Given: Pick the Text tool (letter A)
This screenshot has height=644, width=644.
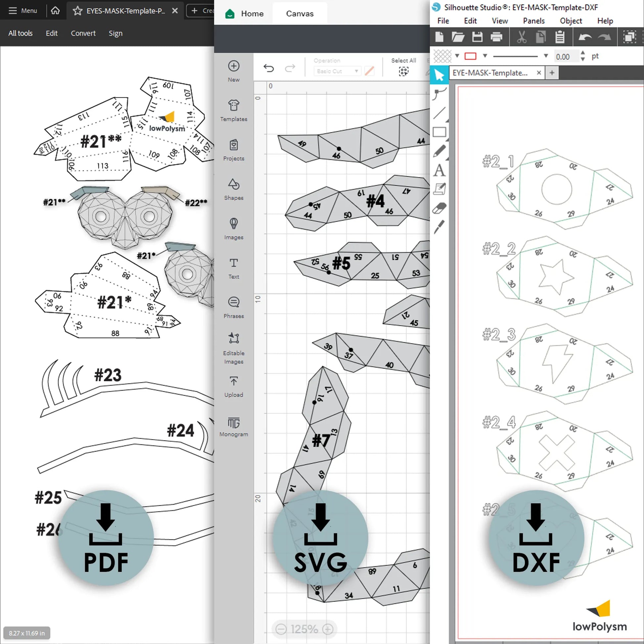Looking at the screenshot, I should tap(439, 170).
